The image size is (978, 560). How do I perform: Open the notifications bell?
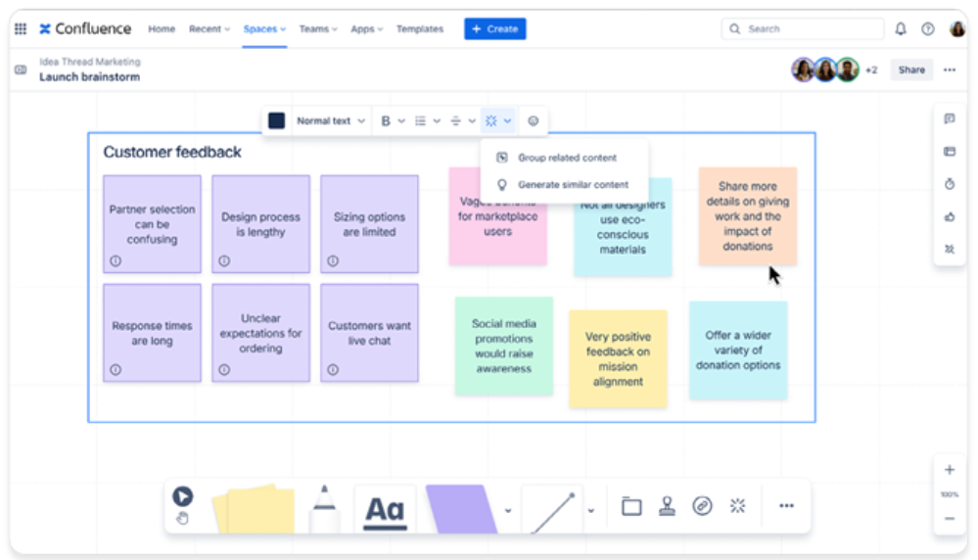click(901, 29)
